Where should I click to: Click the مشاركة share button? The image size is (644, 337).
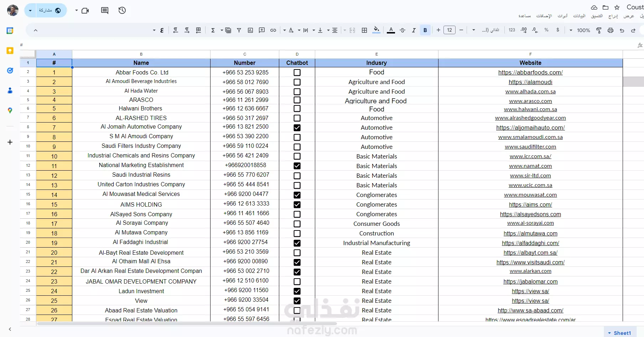coord(50,10)
